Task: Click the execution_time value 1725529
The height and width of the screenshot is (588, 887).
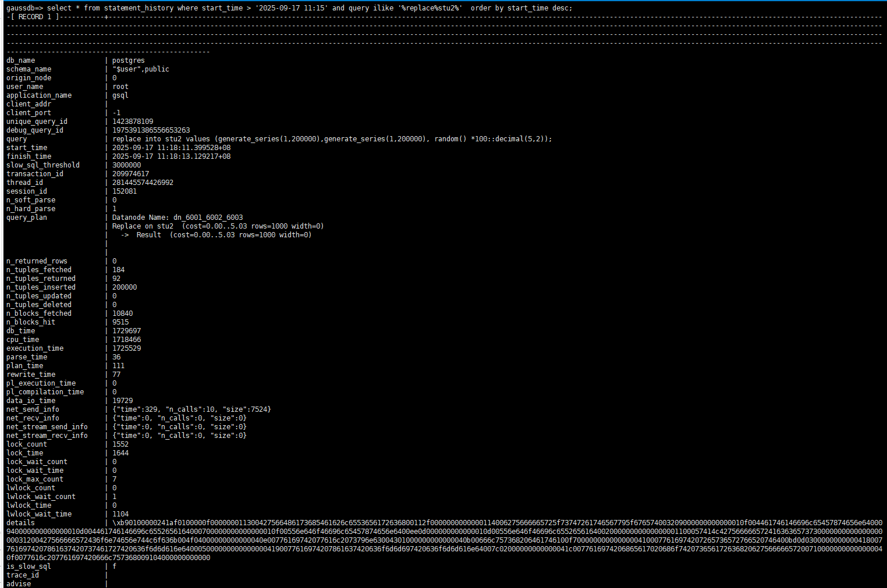Action: coord(126,348)
